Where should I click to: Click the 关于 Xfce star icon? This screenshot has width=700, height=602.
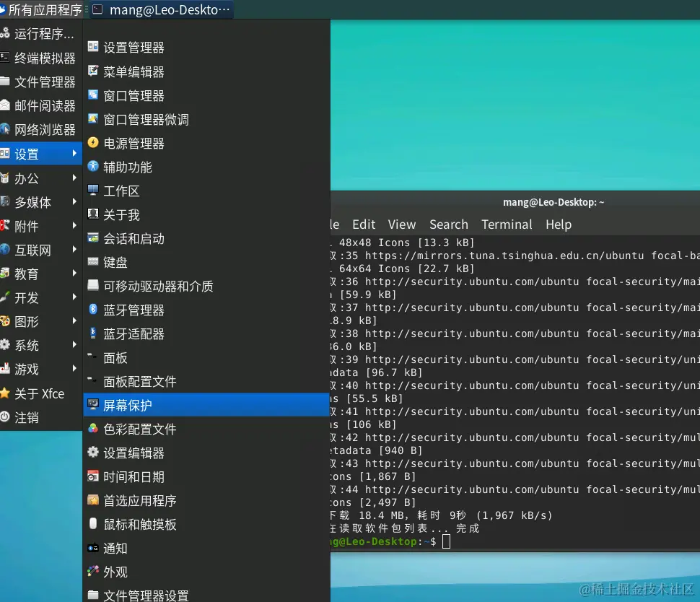(4, 393)
